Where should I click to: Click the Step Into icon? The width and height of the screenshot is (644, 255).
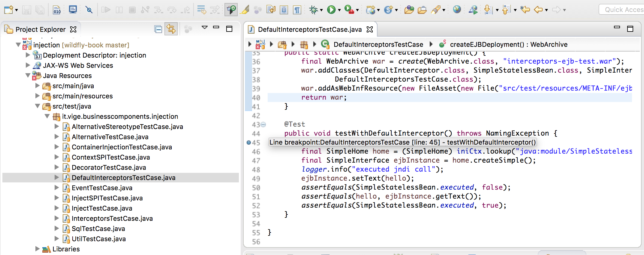pos(158,10)
